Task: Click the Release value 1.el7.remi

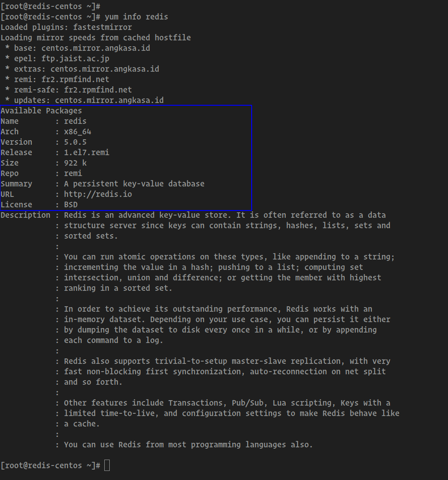Action: (x=87, y=152)
